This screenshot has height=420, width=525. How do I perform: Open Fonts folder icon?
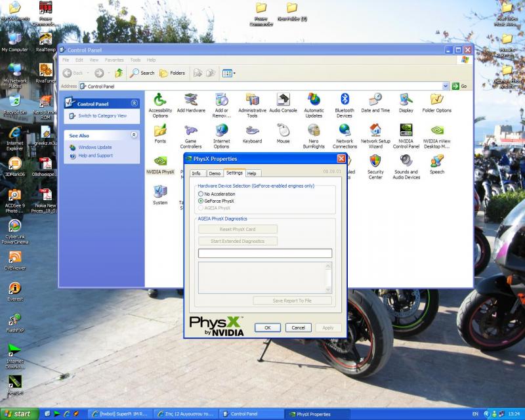[x=160, y=133]
